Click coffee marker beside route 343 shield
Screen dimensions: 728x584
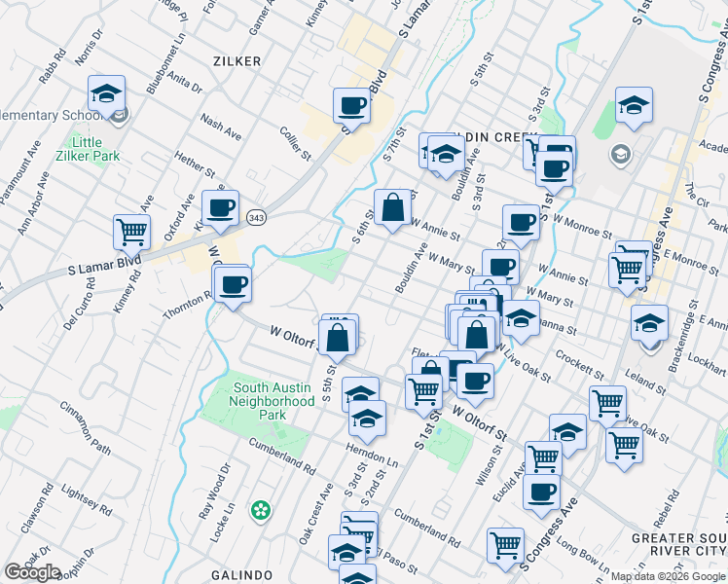coord(221,211)
